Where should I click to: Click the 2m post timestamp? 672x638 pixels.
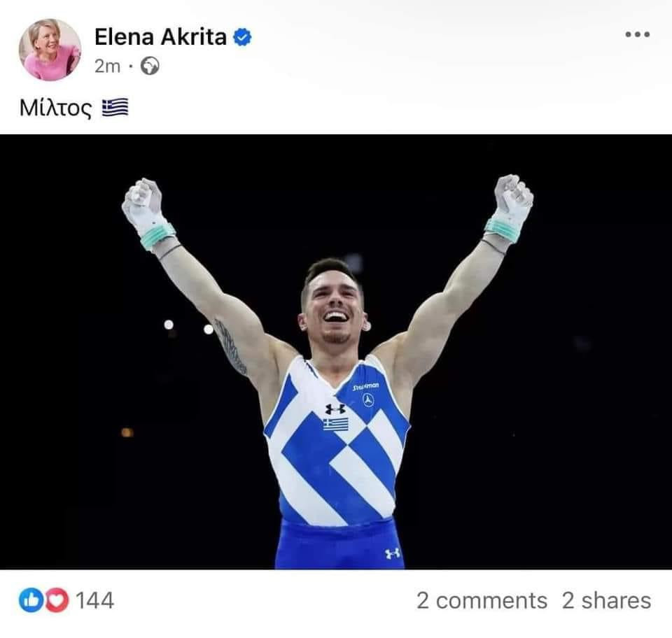click(x=107, y=66)
